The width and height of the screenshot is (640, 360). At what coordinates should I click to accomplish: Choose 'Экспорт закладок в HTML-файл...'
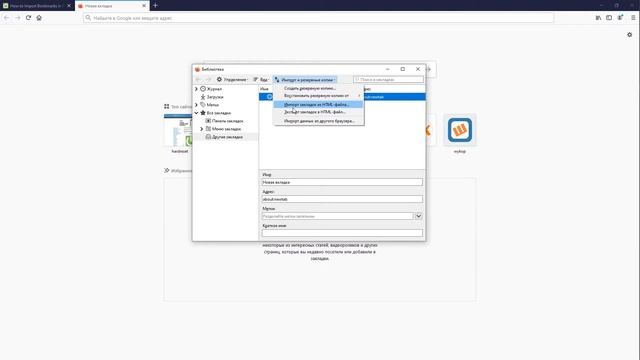pyautogui.click(x=318, y=112)
